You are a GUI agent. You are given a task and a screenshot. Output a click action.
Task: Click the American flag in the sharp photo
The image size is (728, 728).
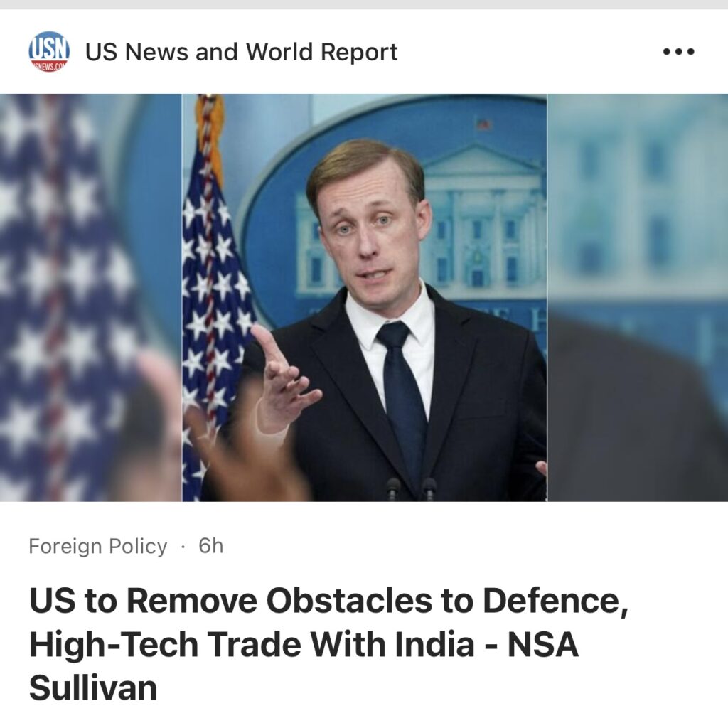(215, 297)
